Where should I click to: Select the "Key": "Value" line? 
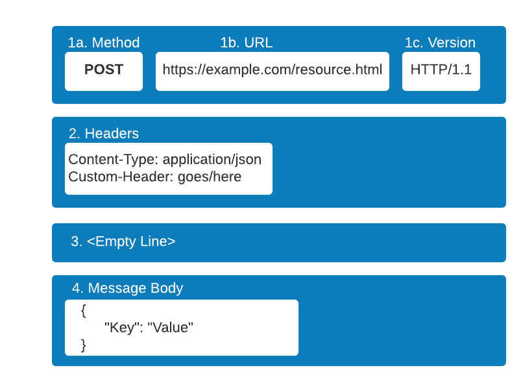click(x=149, y=328)
